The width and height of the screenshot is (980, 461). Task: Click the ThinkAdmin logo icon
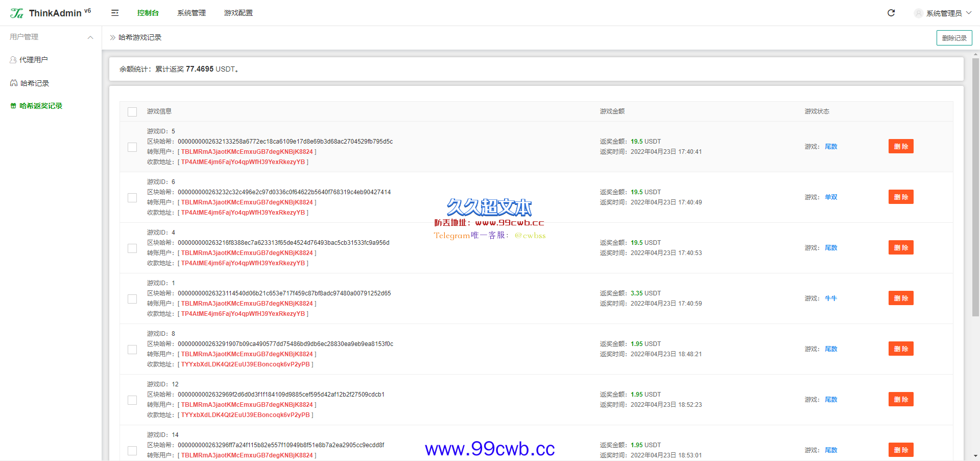point(17,13)
